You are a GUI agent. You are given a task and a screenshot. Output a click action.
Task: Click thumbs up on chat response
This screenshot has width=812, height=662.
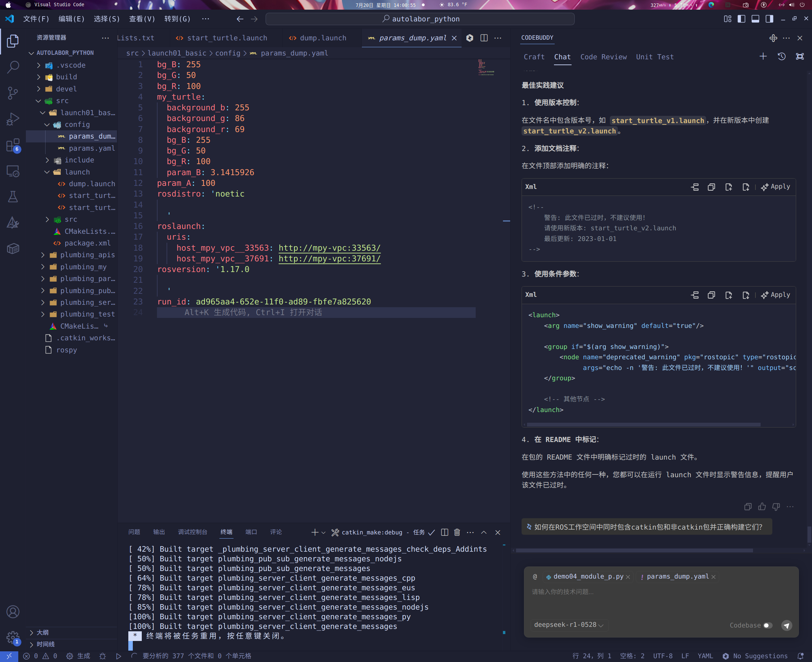762,507
